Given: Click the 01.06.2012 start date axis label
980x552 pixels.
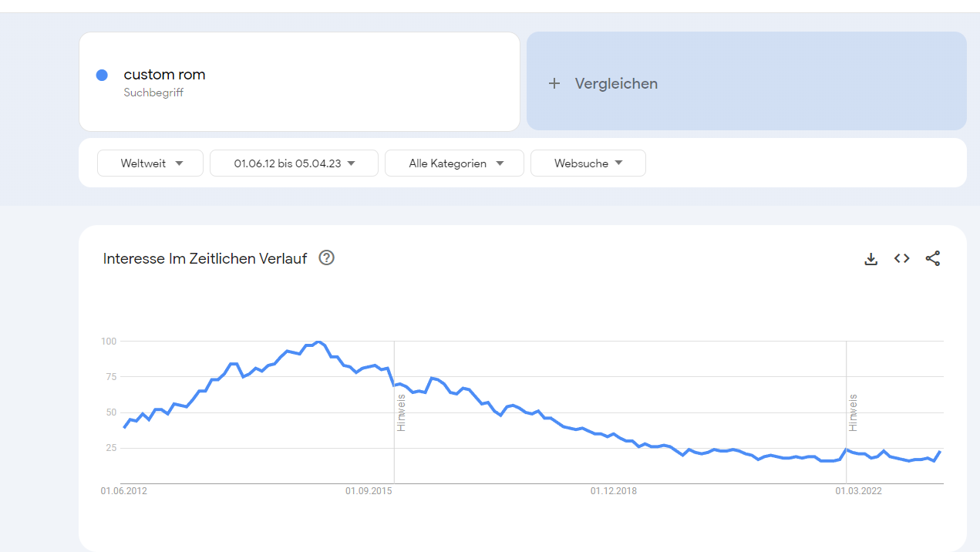Looking at the screenshot, I should point(123,491).
